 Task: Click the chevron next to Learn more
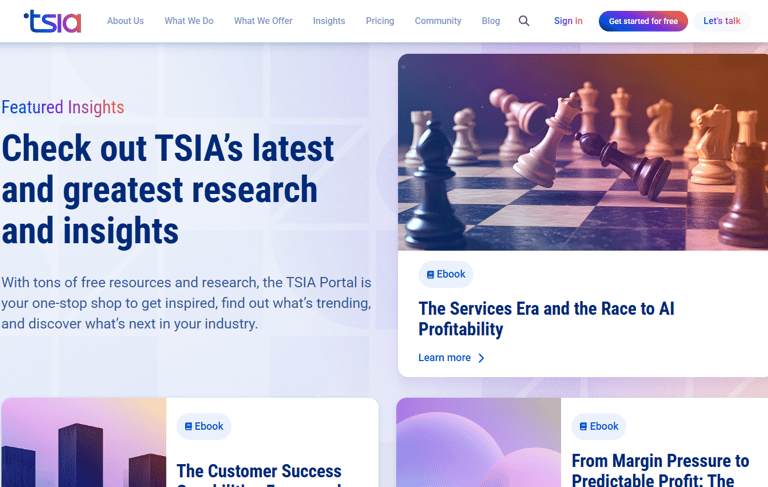[x=481, y=358]
